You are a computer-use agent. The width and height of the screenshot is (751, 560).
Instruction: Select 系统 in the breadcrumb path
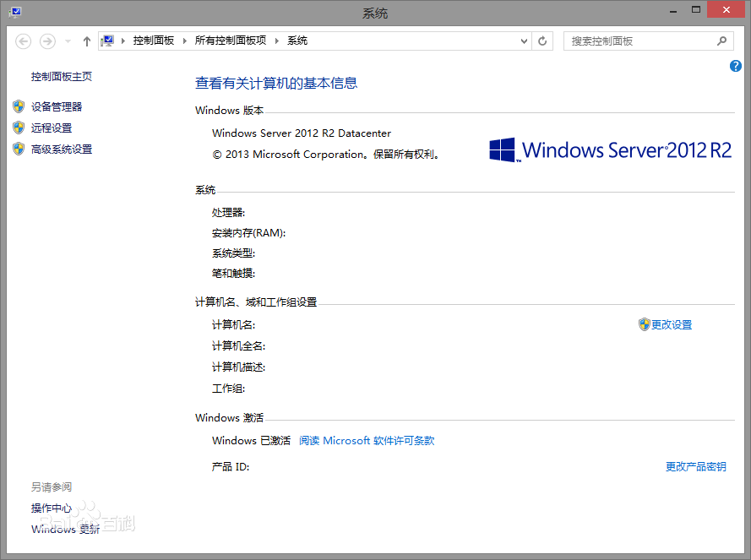click(x=297, y=40)
